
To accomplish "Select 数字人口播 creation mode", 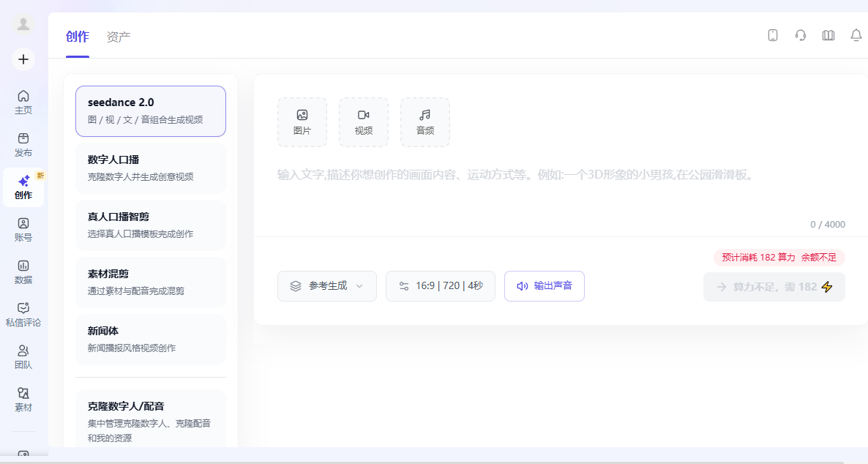I will [x=151, y=168].
